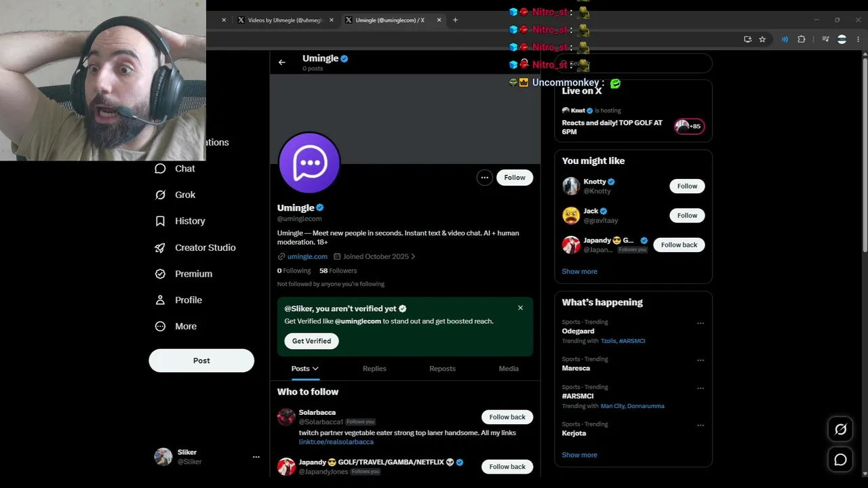Click the Man City, Donnarumma trending link
The image size is (868, 488).
coord(633,406)
